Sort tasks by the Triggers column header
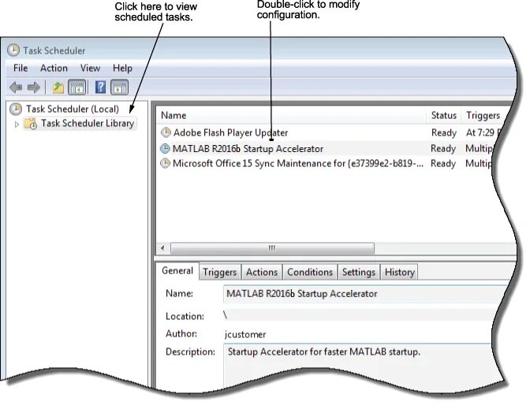This screenshot has height=420, width=530. 483,116
